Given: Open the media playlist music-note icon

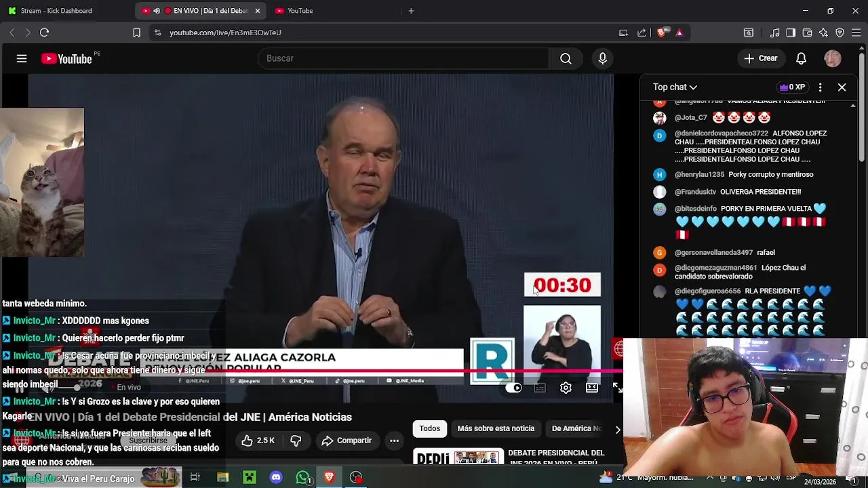Looking at the screenshot, I should point(774,33).
